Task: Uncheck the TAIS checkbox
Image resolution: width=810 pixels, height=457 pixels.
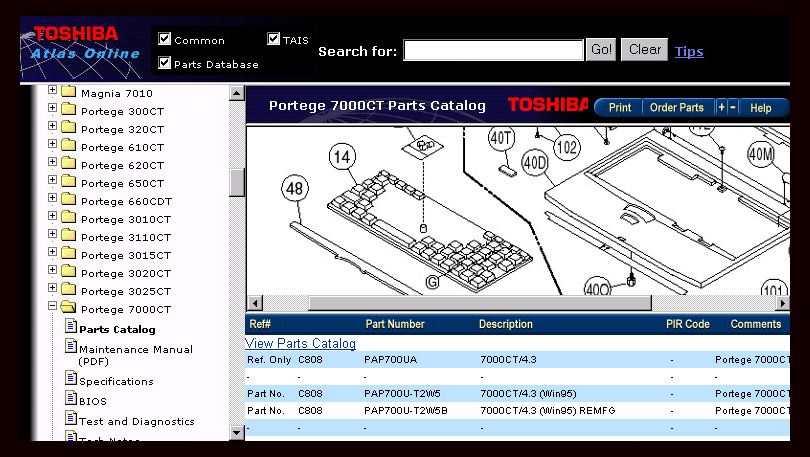Action: [273, 39]
